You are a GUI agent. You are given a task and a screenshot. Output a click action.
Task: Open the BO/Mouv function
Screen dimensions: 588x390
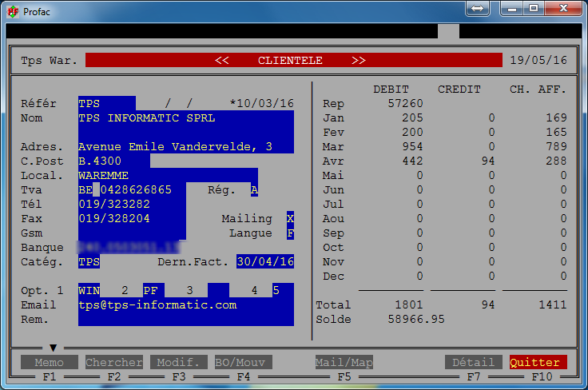coord(243,363)
